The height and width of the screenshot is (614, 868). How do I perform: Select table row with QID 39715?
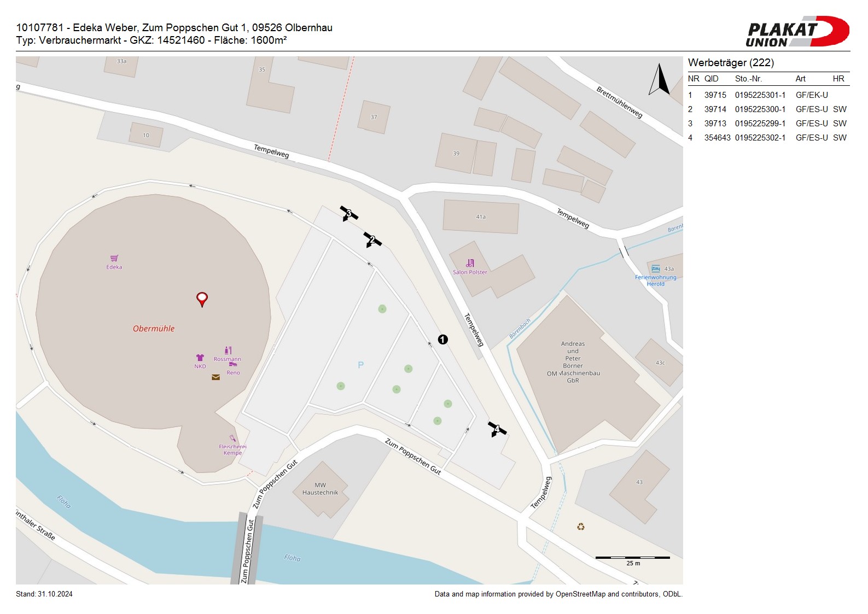pyautogui.click(x=768, y=95)
